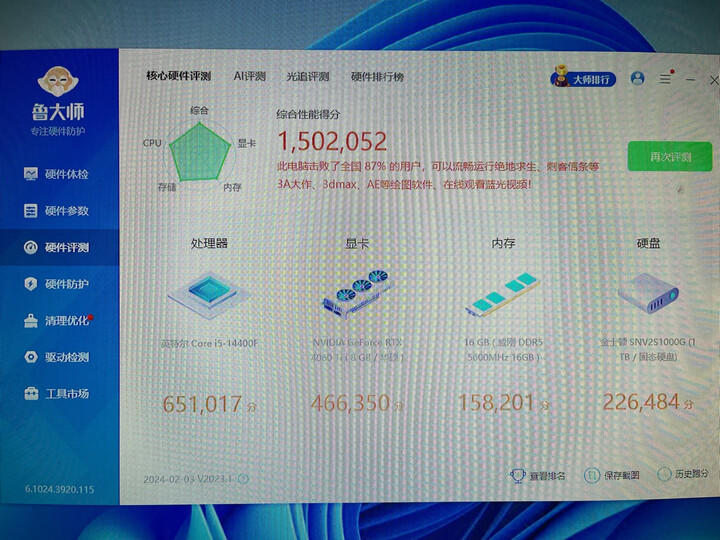Click the hard disk illustration
The height and width of the screenshot is (540, 720).
coord(648,293)
